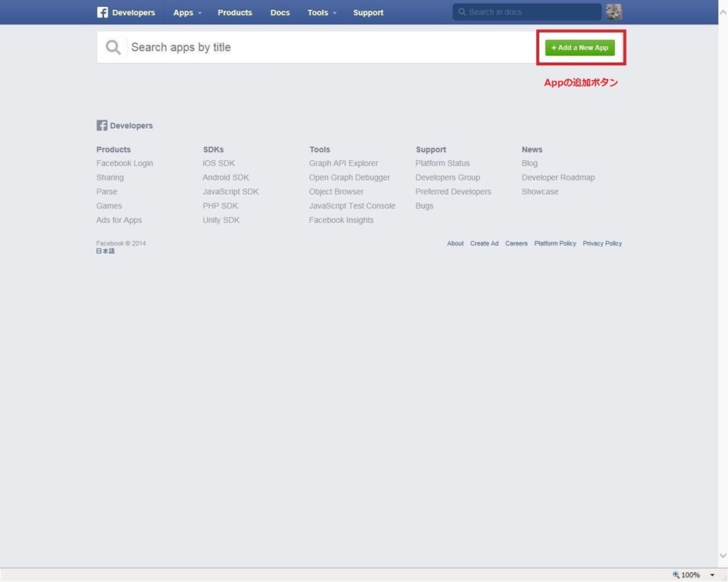Click the 100% zoom level text

[x=690, y=575]
